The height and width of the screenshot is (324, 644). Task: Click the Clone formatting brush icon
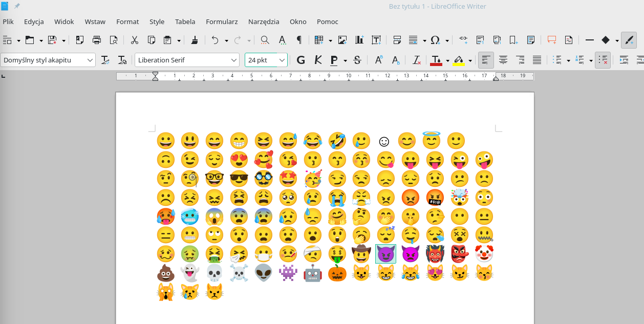point(195,40)
